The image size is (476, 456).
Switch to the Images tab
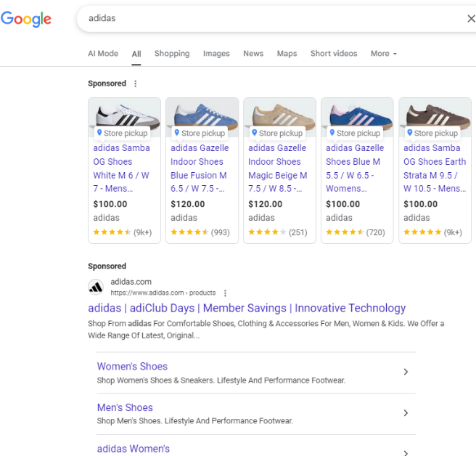click(x=216, y=54)
